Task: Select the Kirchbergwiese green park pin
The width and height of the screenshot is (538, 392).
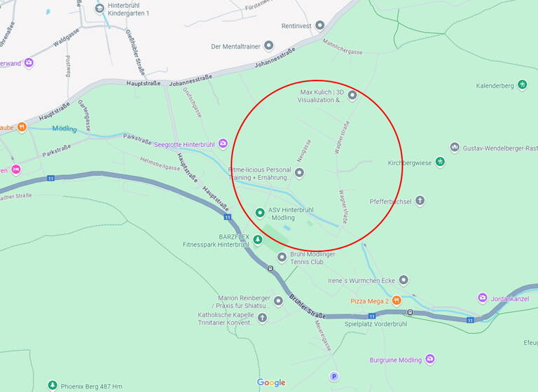Action: (440, 162)
